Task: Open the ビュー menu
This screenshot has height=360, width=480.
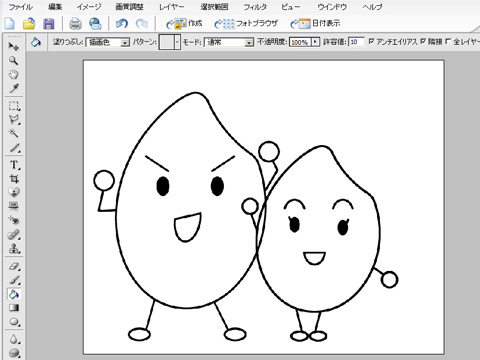Action: [x=290, y=7]
